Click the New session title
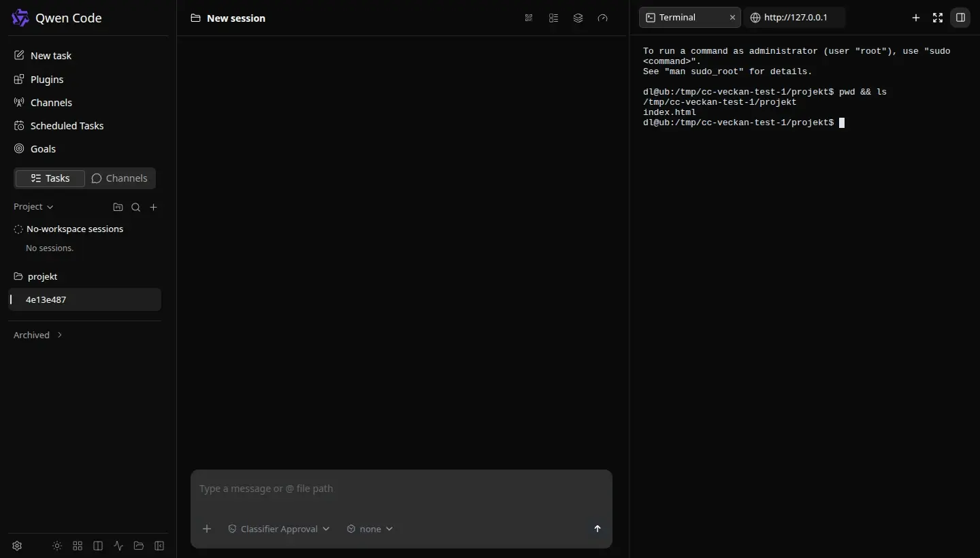Screen dimensions: 980x558 coord(236,18)
